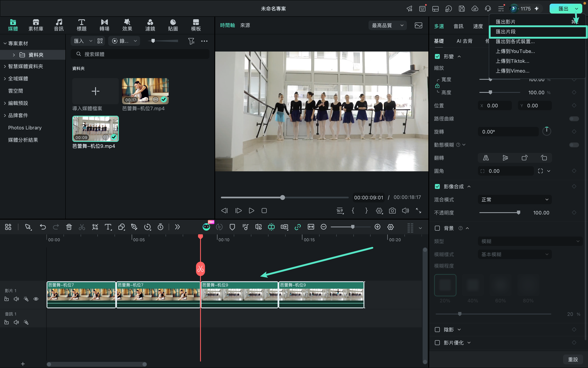
Task: Open the 最高品質 quality dropdown
Action: click(388, 25)
